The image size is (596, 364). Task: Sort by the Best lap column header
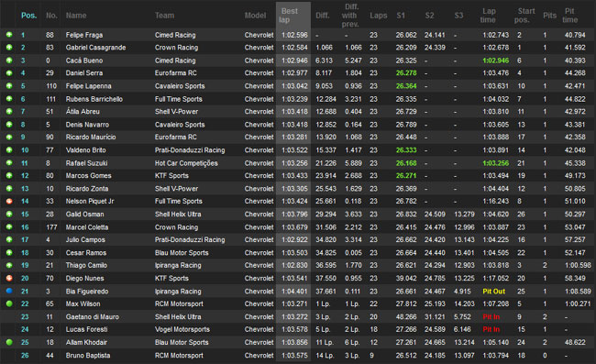[290, 16]
